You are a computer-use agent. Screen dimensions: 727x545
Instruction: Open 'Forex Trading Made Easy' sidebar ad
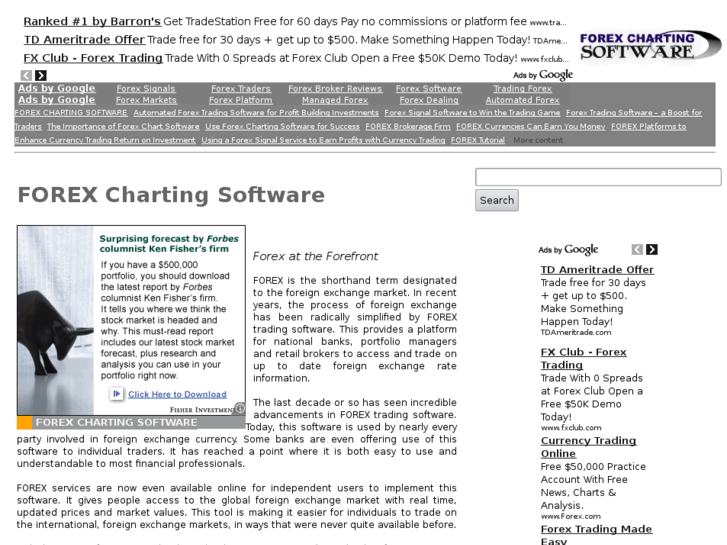[x=596, y=534]
